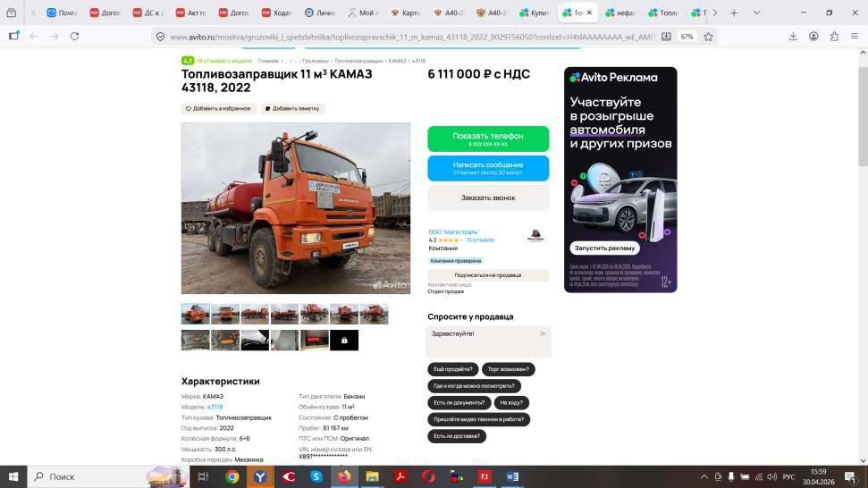Click Заказать звонок button
This screenshot has width=868, height=488.
tap(488, 198)
